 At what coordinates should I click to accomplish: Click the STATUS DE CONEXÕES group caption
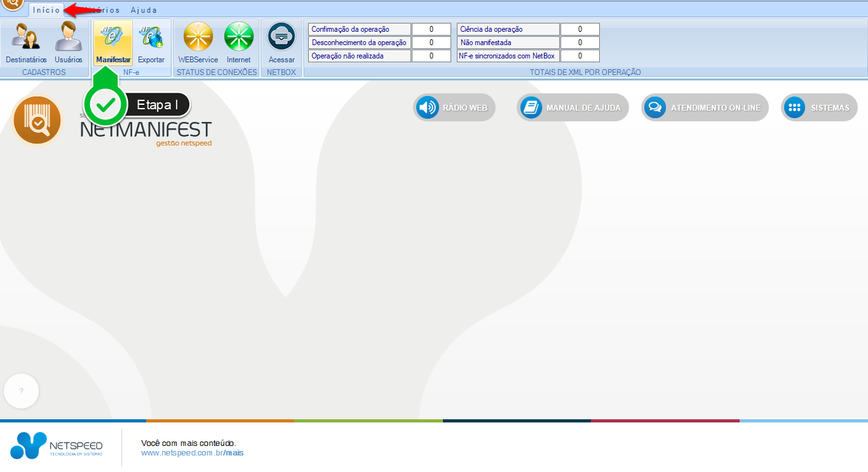point(217,72)
